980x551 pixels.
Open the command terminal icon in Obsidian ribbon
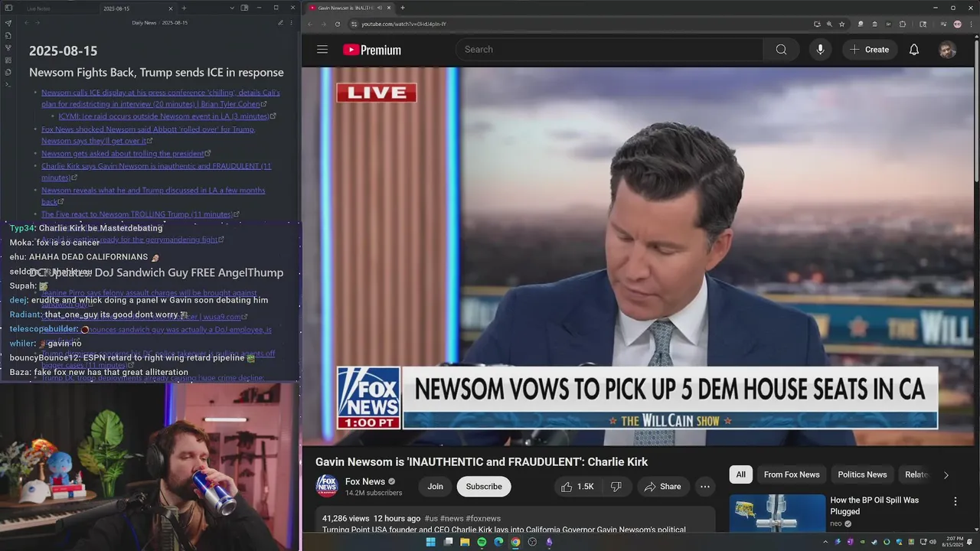click(x=8, y=84)
